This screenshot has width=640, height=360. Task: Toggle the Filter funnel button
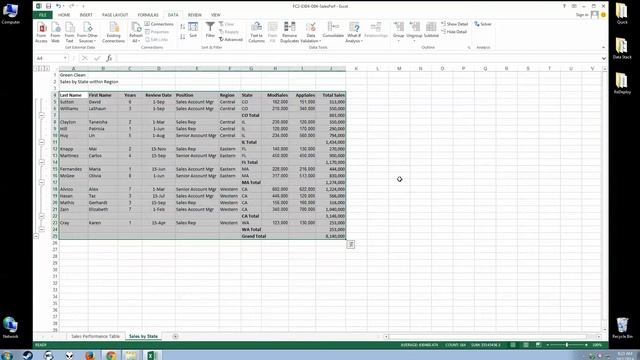[x=210, y=30]
